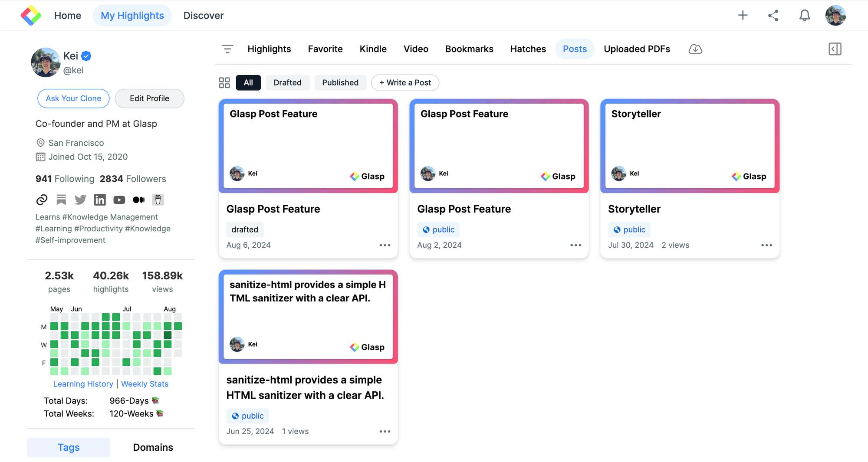Viewport: 868px width, 462px height.
Task: Switch to the Kindle tab
Action: tap(373, 49)
